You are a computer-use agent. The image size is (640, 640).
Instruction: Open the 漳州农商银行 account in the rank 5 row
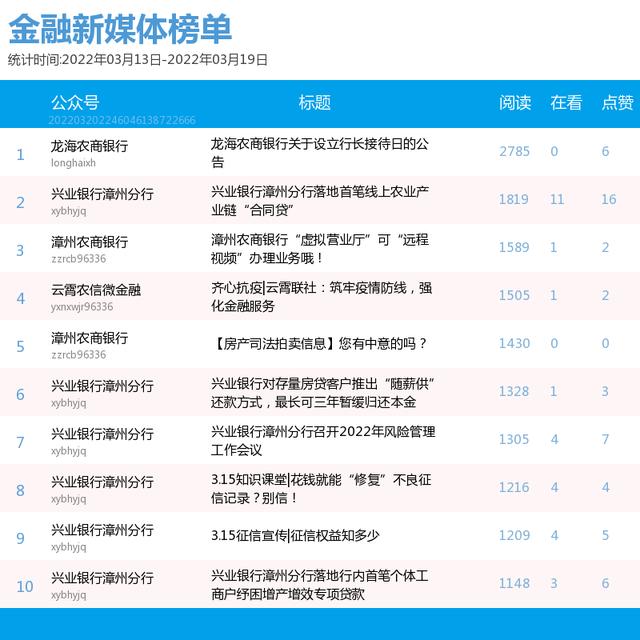point(89,338)
